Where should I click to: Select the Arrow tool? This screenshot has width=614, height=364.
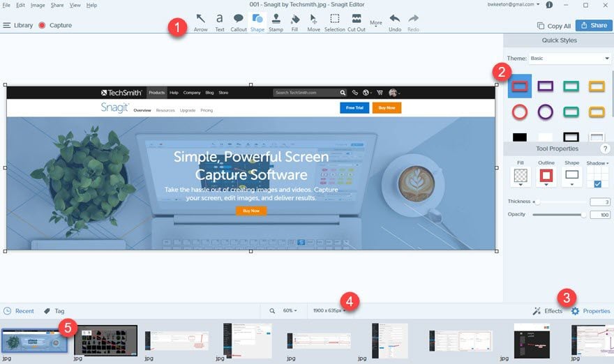(200, 23)
